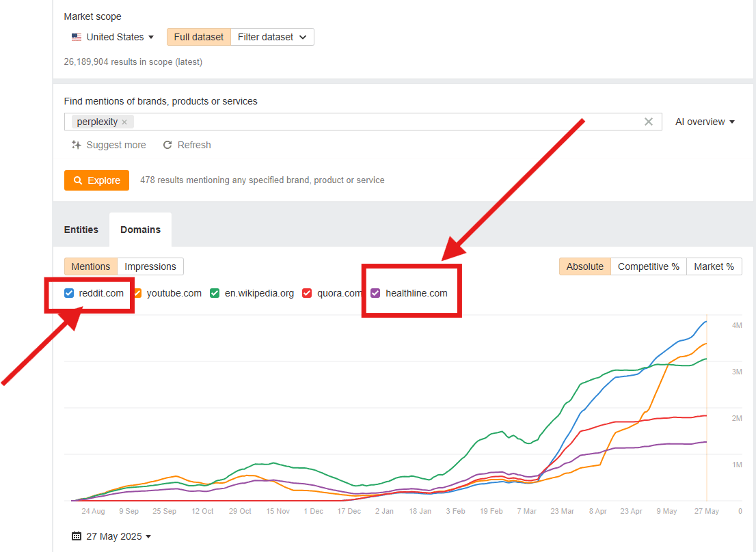
Task: Open the AI overview dropdown
Action: (705, 122)
